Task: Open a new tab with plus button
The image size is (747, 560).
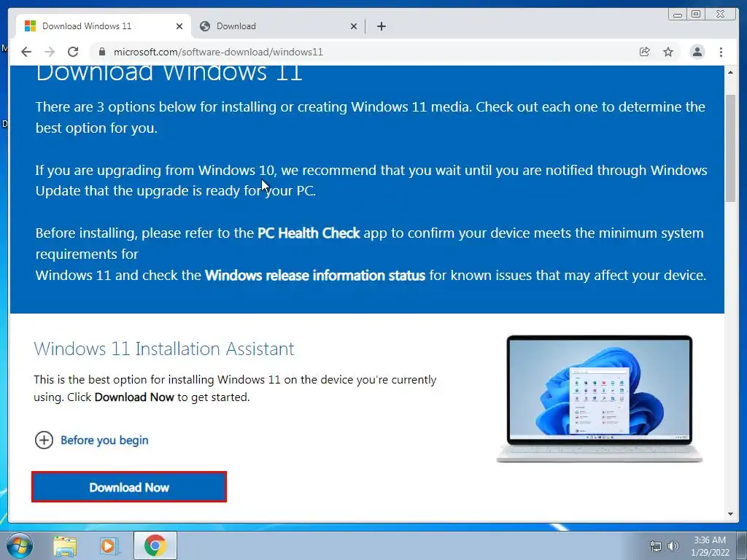Action: 381,26
